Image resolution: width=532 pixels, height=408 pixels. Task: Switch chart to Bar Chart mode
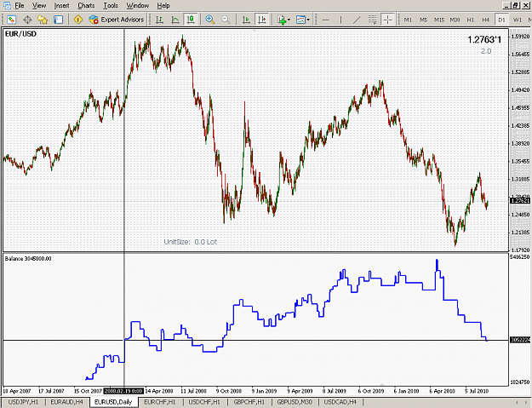coord(159,20)
